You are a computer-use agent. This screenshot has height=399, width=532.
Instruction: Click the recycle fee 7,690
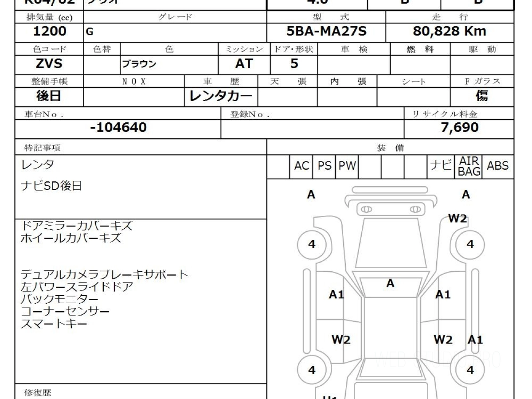pyautogui.click(x=460, y=128)
